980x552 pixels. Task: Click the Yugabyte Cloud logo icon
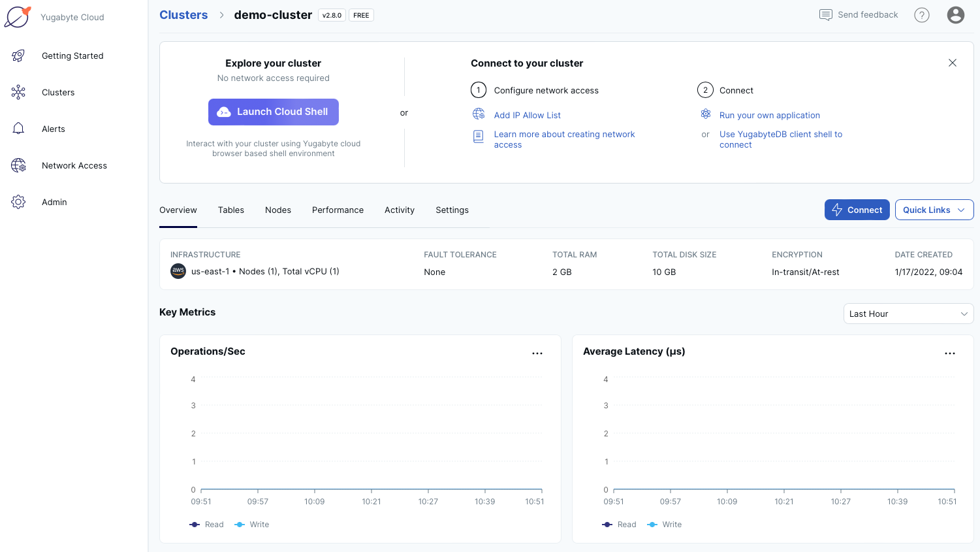click(x=18, y=17)
